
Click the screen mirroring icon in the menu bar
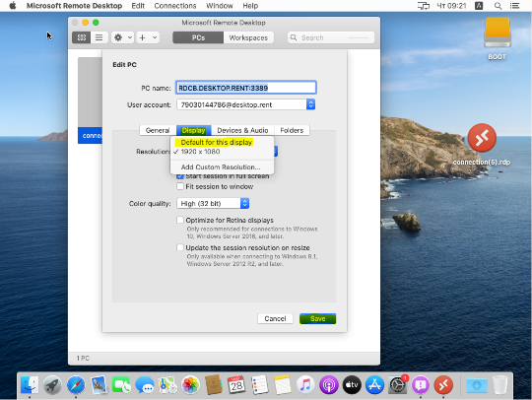(423, 6)
